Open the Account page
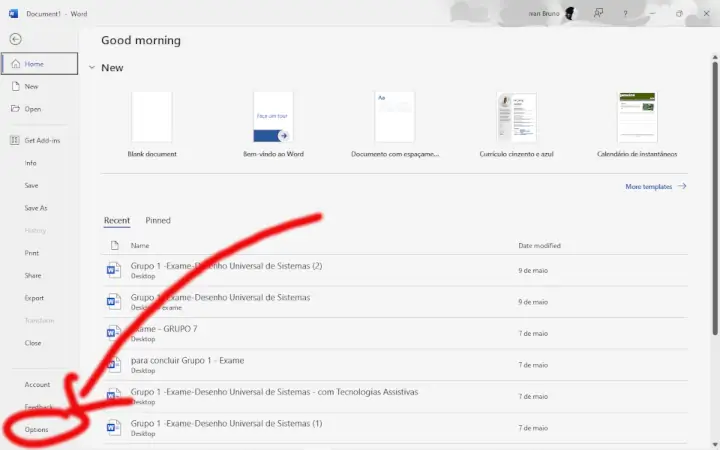The height and width of the screenshot is (450, 720). (37, 384)
